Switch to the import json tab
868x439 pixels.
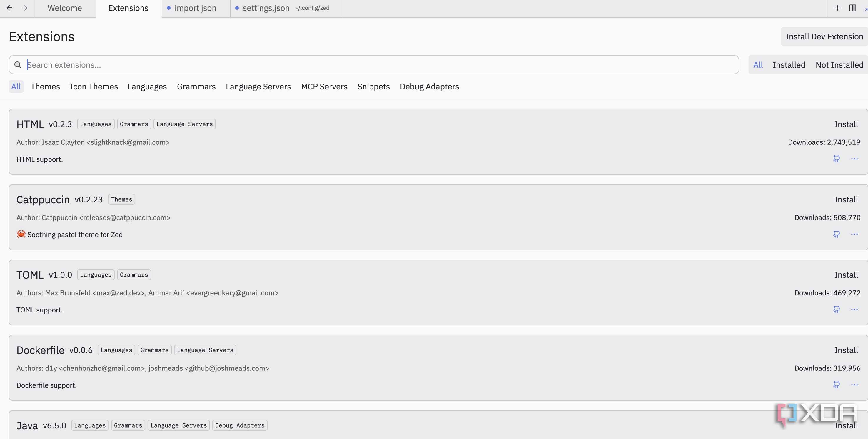(196, 8)
